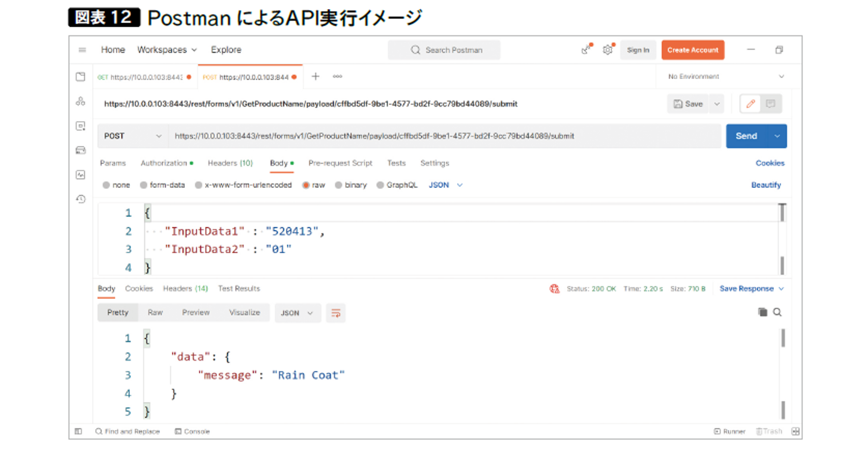This screenshot has height=451, width=868.
Task: Switch response view to Raw
Action: (x=155, y=312)
